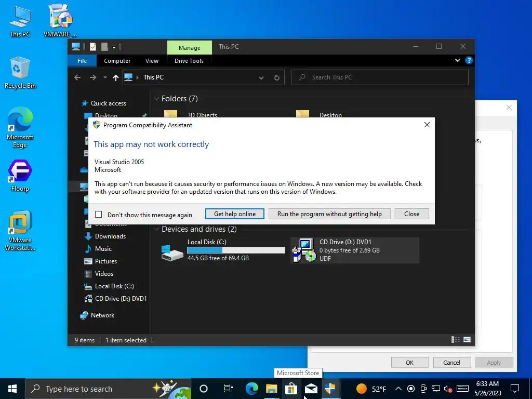
Task: Open the View ribbon tab
Action: [x=152, y=61]
